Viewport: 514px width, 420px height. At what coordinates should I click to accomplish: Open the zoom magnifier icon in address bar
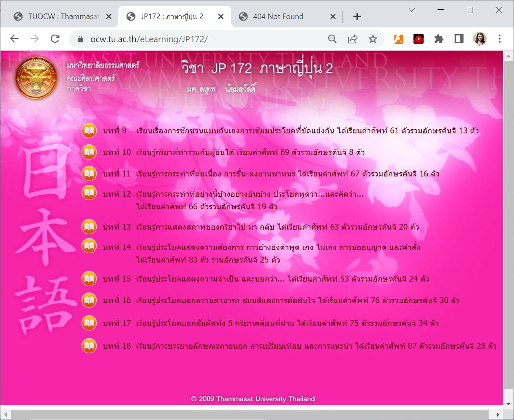tap(332, 39)
